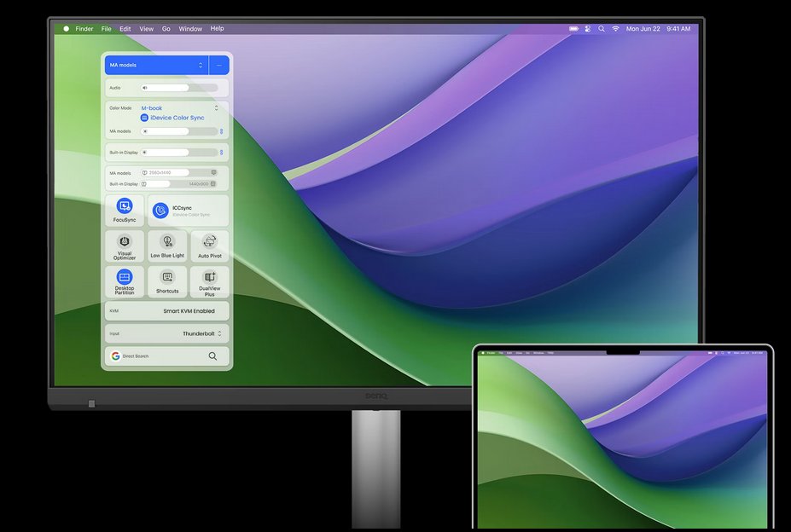Change the Thunderbolt input source dropdown

click(202, 334)
